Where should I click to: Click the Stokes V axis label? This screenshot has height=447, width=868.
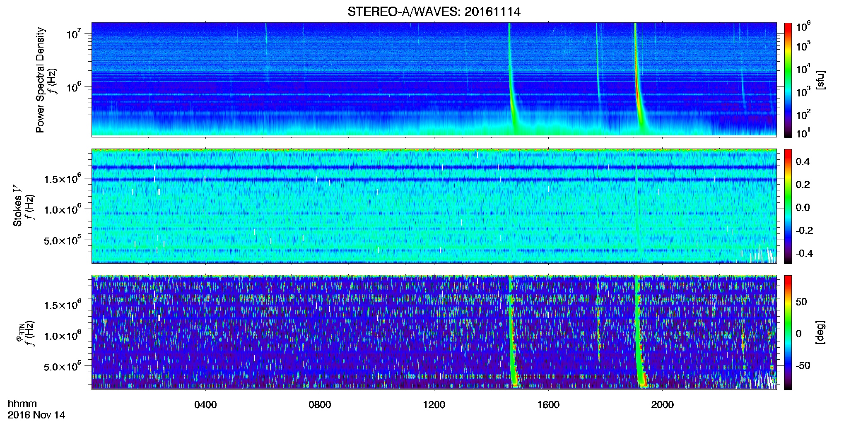coord(17,206)
